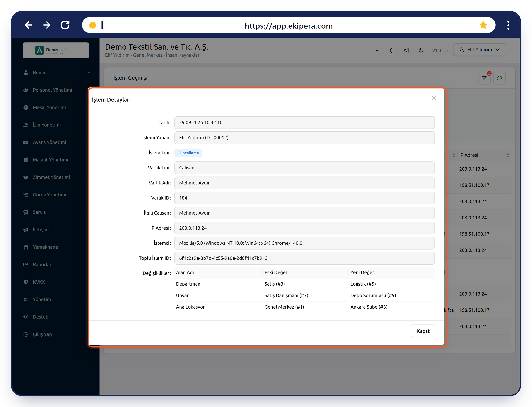Viewport: 532px width, 407px height.
Task: Open the filter icon with badge 2
Action: (x=484, y=78)
